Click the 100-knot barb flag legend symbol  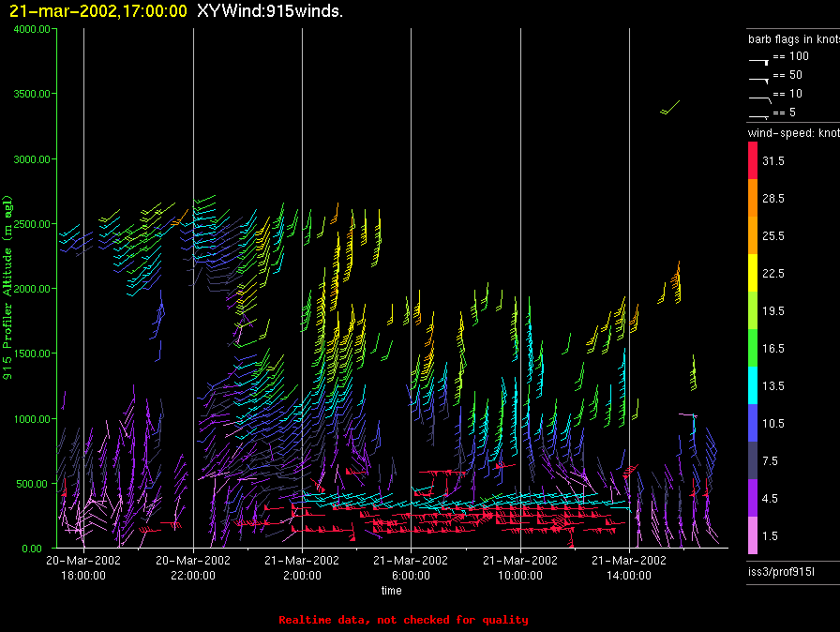[758, 59]
